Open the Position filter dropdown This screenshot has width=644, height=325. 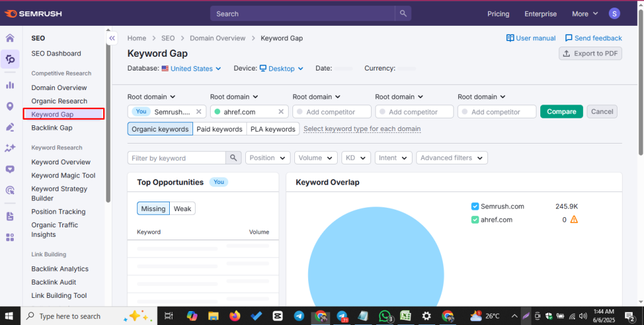(268, 158)
